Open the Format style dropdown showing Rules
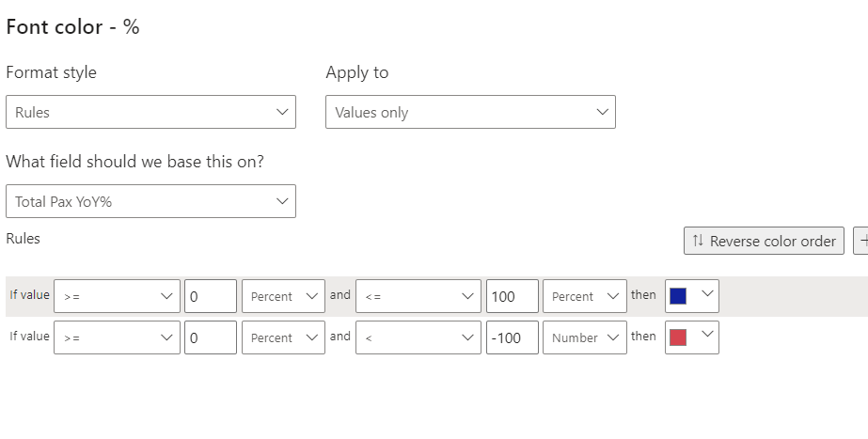This screenshot has height=439, width=868. (150, 112)
